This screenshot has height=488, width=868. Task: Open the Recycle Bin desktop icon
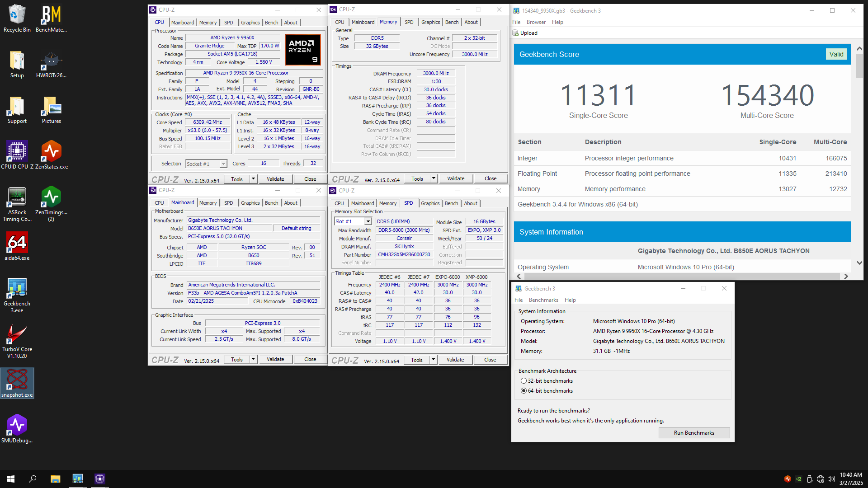(x=17, y=19)
